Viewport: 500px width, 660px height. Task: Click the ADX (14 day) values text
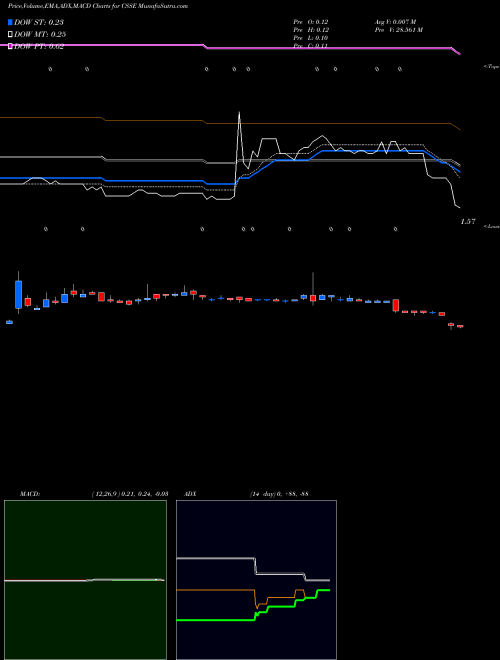279,493
